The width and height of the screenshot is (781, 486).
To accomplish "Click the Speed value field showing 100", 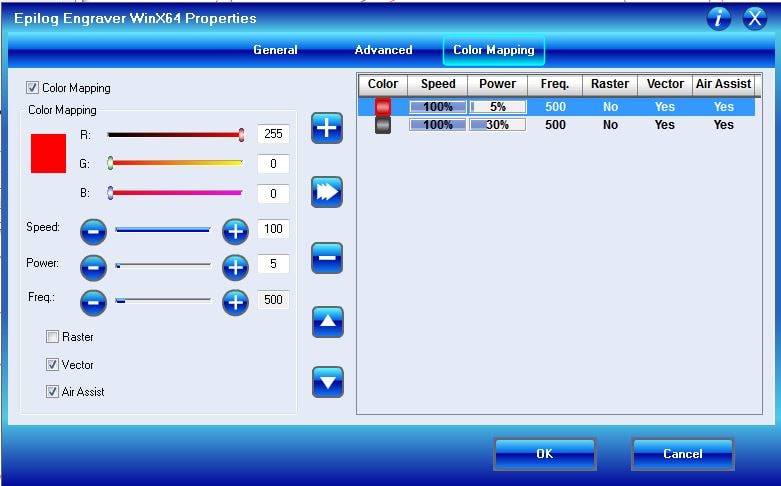I will tap(273, 229).
